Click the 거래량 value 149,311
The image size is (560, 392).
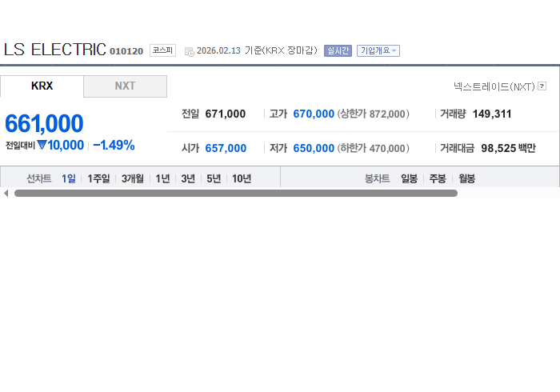point(492,114)
